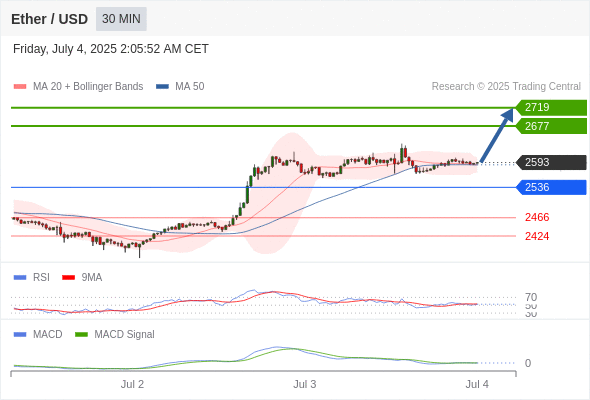
Task: Click the RSI 70 level label
Action: pyautogui.click(x=531, y=297)
